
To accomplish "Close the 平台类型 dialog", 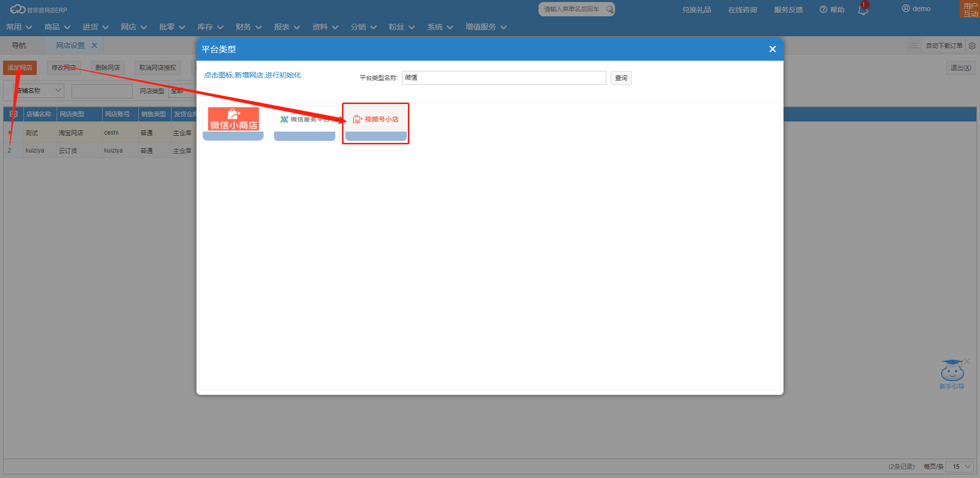I will [772, 49].
